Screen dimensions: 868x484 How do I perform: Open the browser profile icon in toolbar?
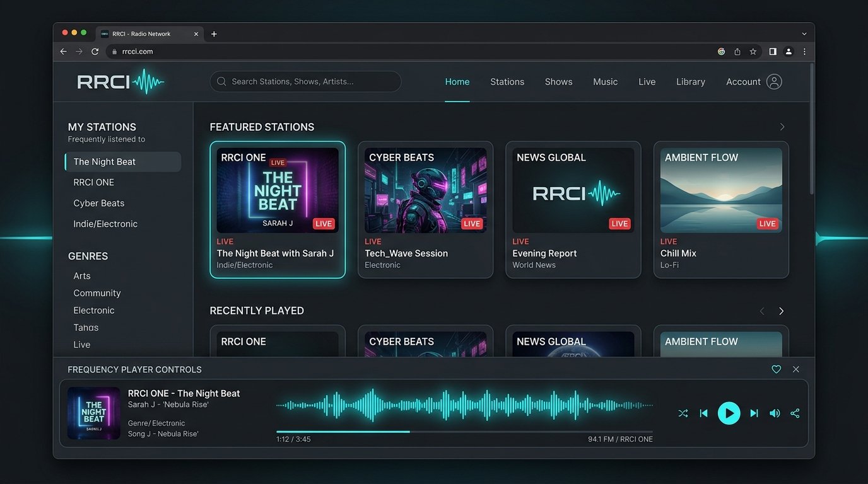[789, 52]
